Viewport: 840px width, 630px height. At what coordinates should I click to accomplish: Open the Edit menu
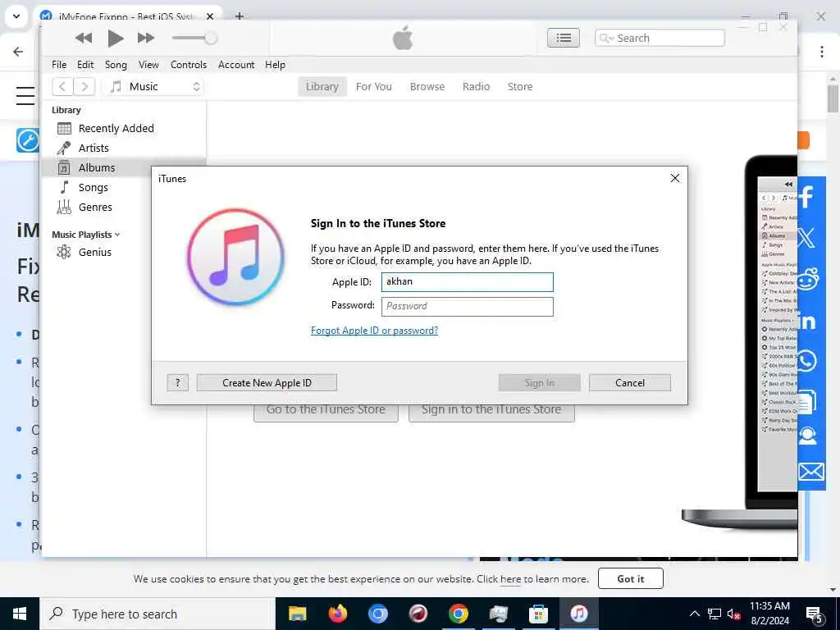pos(85,65)
